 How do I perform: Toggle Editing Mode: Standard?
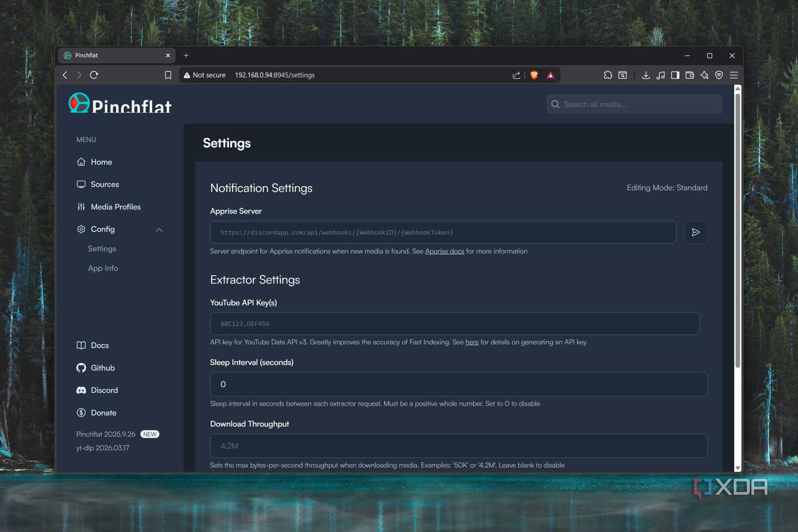[667, 188]
